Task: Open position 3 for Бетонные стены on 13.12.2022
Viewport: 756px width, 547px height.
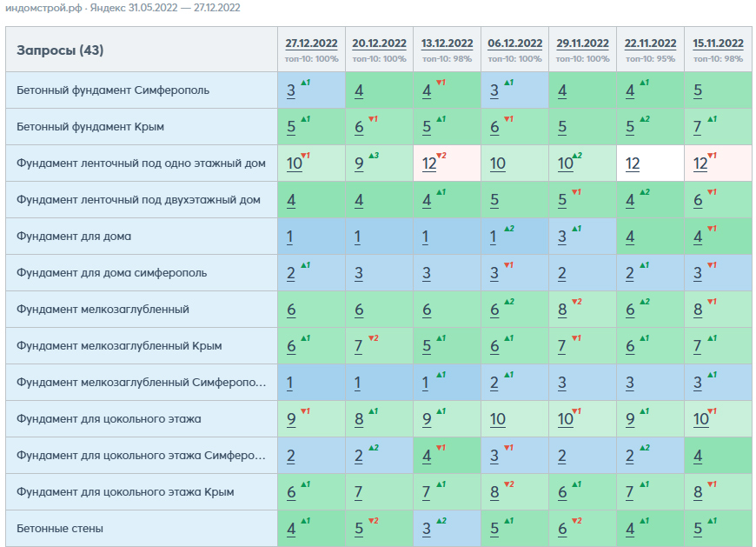Action: 426,529
